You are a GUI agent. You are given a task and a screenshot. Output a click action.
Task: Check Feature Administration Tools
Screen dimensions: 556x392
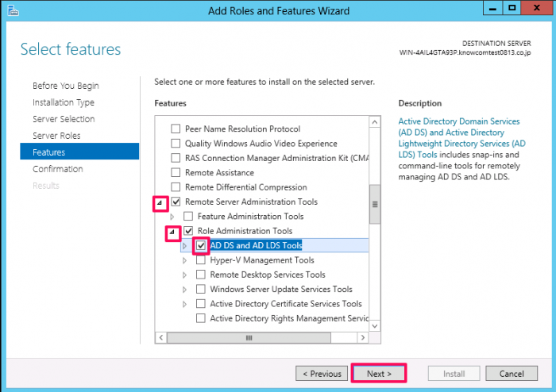(x=188, y=216)
